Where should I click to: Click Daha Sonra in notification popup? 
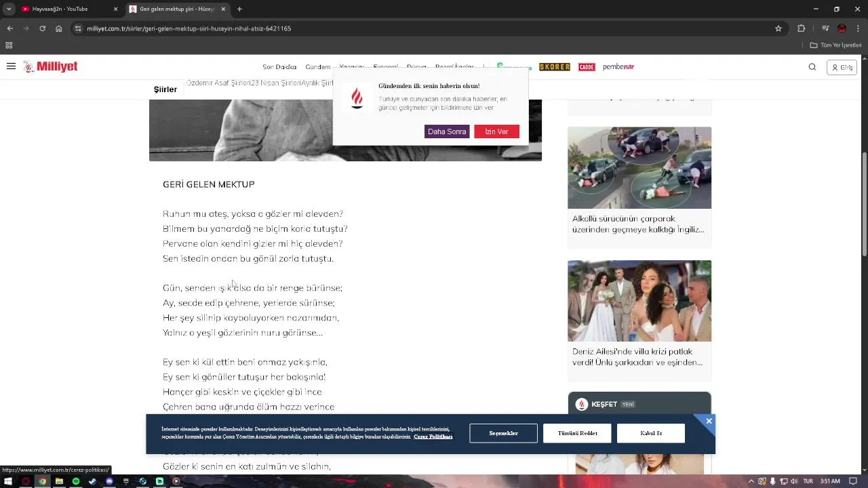point(447,131)
